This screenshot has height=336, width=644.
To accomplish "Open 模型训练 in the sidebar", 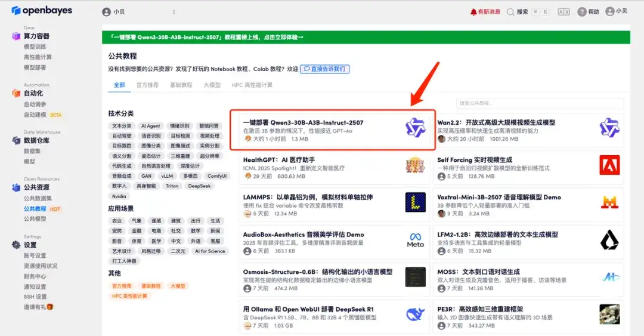I will (35, 47).
